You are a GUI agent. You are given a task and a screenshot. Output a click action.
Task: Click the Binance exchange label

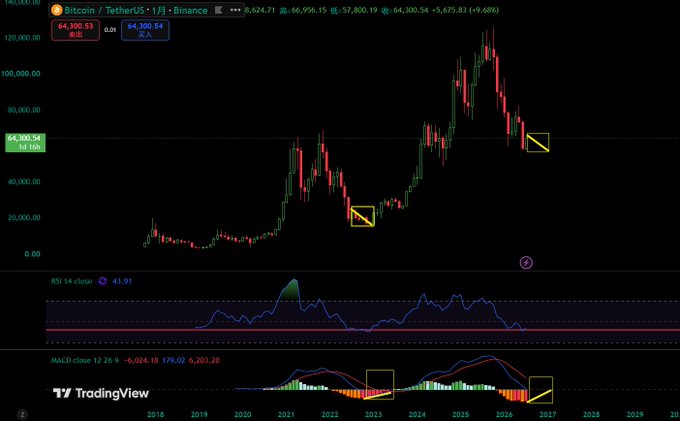click(x=190, y=10)
